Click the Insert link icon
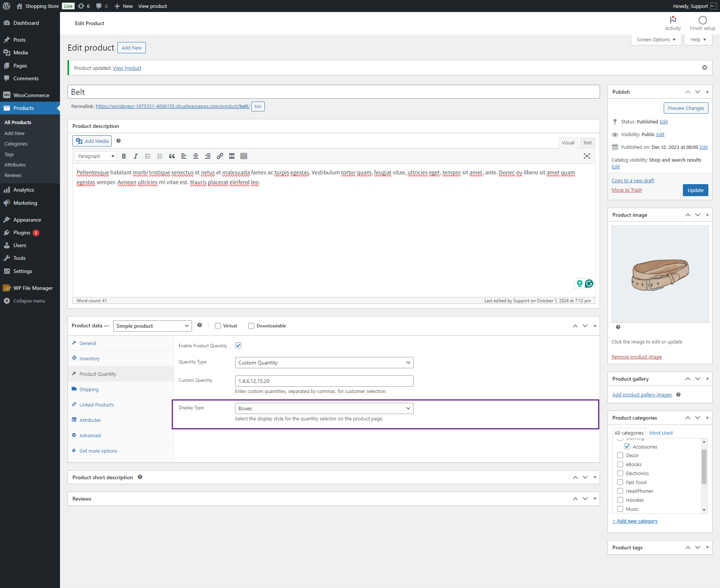 pos(220,156)
